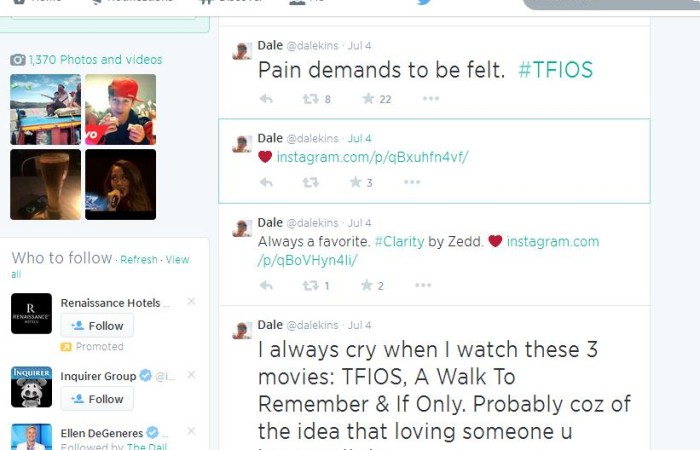Screen dimensions: 700x450
Task: Open instagram.com/p/qBxuhfn4vf/ link
Action: [372, 157]
